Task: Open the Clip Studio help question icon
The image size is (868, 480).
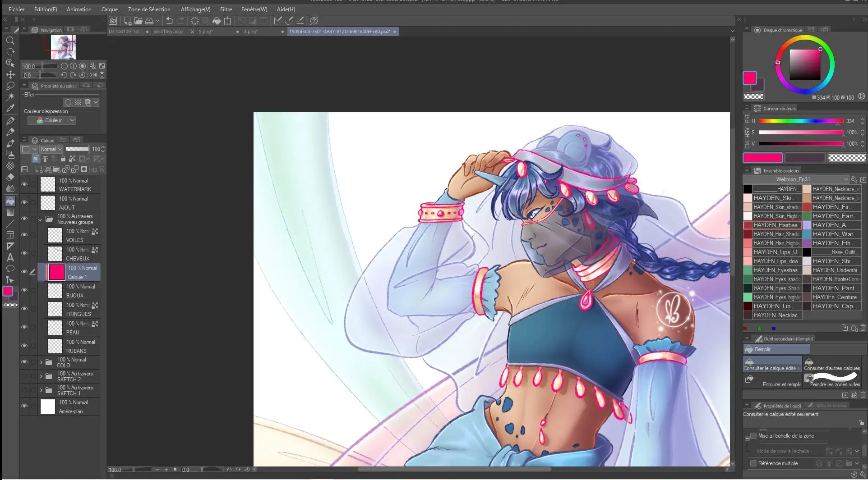Action: 314,21
